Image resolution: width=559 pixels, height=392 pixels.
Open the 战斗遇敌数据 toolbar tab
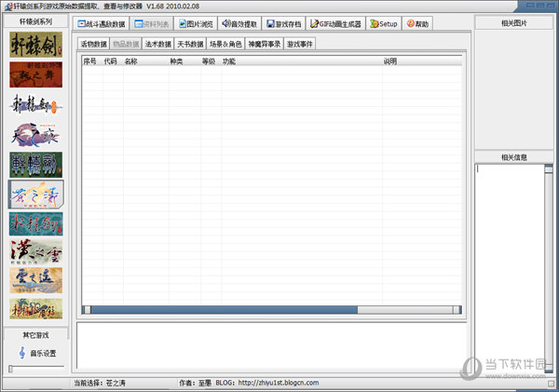click(x=101, y=23)
